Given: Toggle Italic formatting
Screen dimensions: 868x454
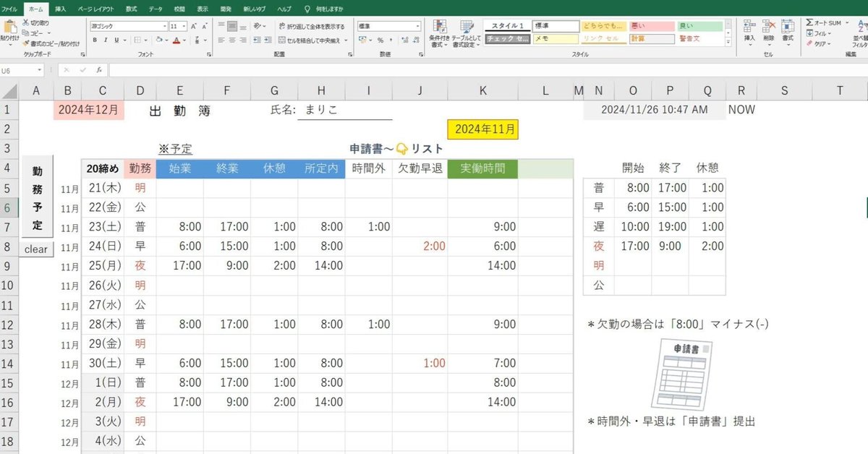Looking at the screenshot, I should click(105, 40).
